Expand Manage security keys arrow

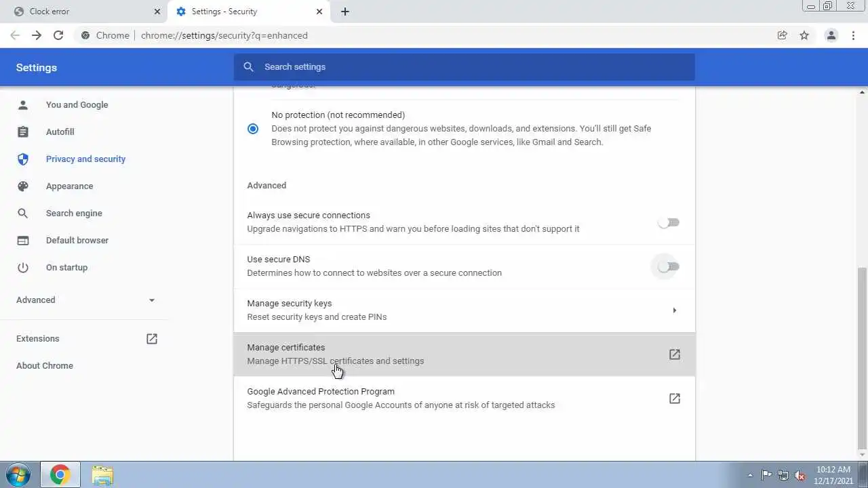(674, 310)
